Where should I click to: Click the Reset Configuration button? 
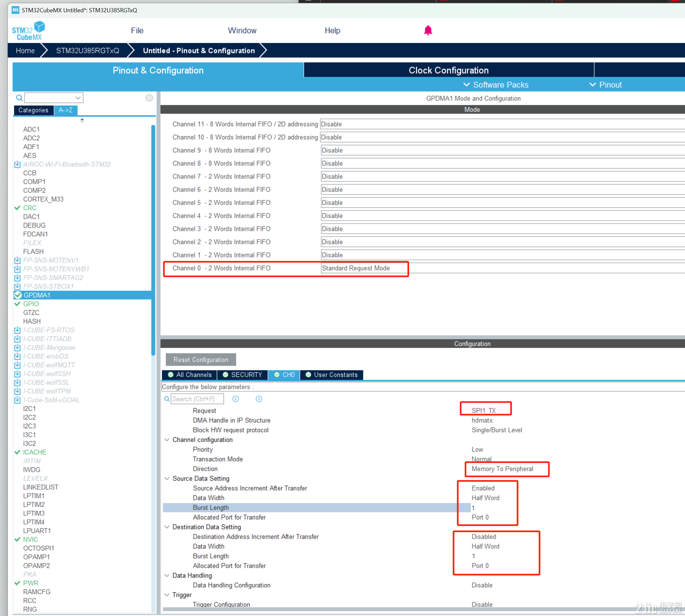[201, 359]
